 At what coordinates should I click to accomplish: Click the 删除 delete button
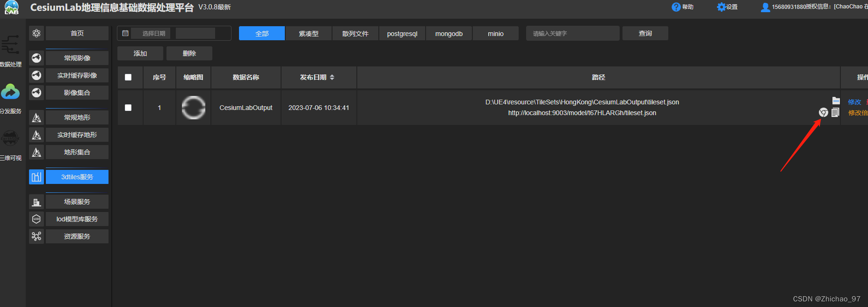coord(189,53)
